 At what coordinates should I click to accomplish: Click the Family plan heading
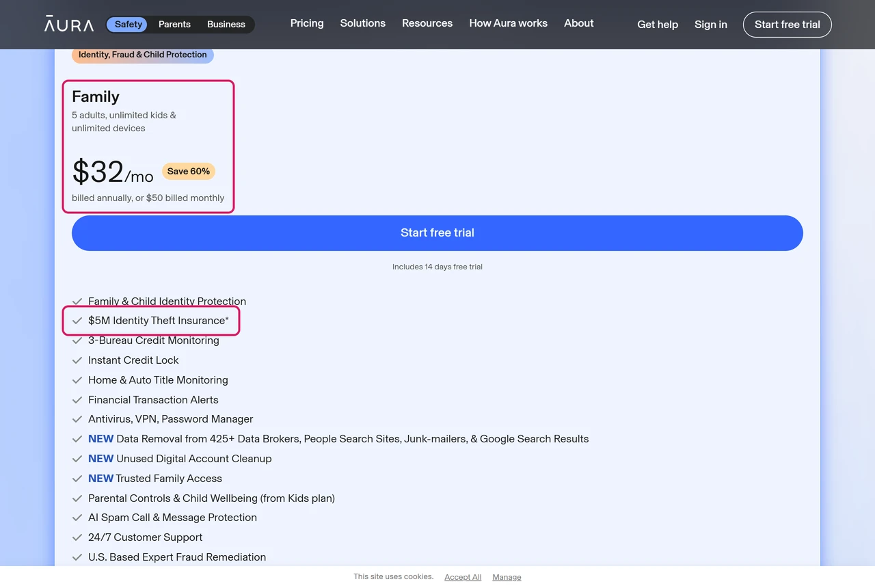coord(96,97)
